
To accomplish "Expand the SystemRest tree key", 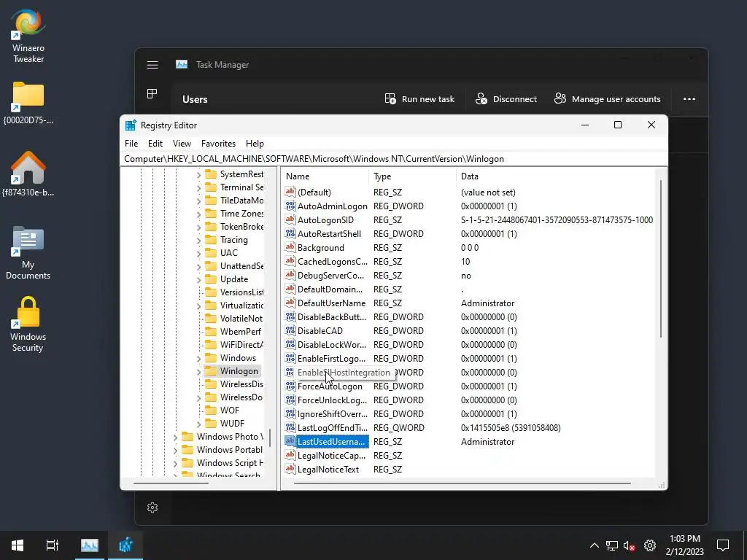I will point(198,175).
